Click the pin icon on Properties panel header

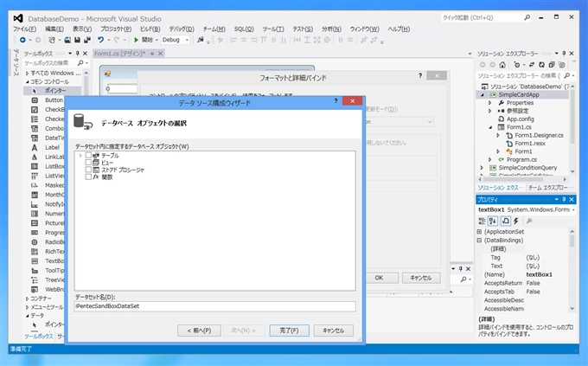point(564,199)
